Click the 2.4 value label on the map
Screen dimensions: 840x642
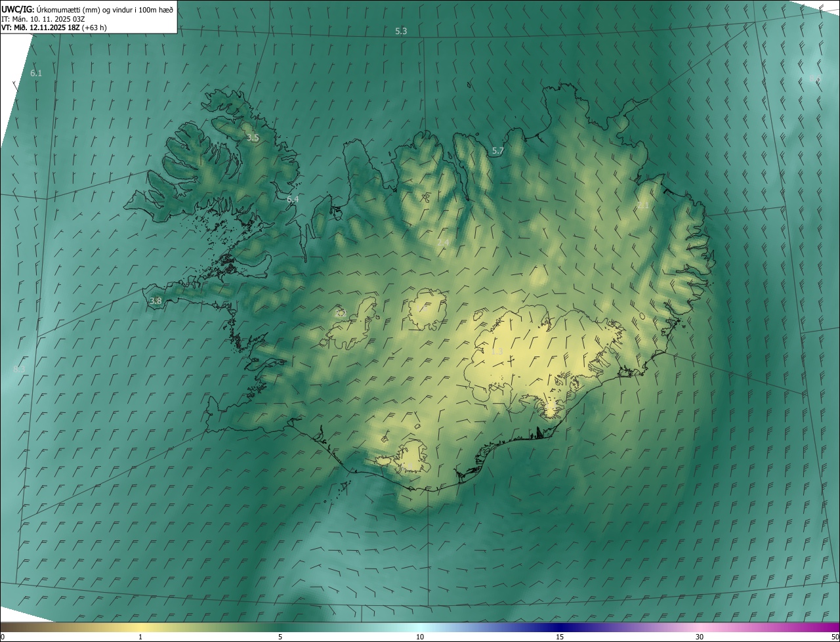point(443,243)
